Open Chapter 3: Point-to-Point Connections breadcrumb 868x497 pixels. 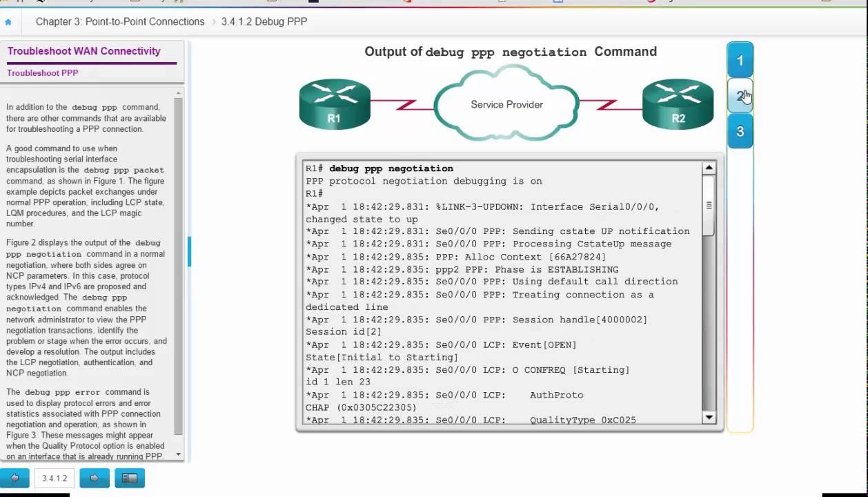click(120, 21)
